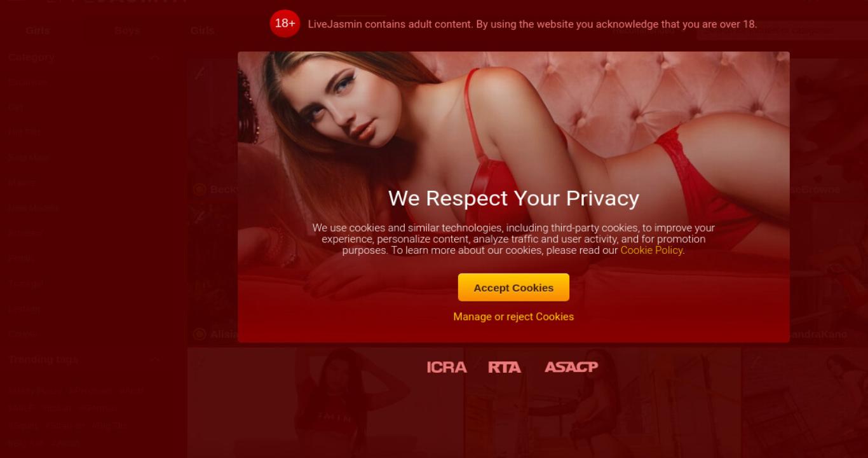The width and height of the screenshot is (868, 458).
Task: Click the Category sidebar heading
Action: point(32,57)
